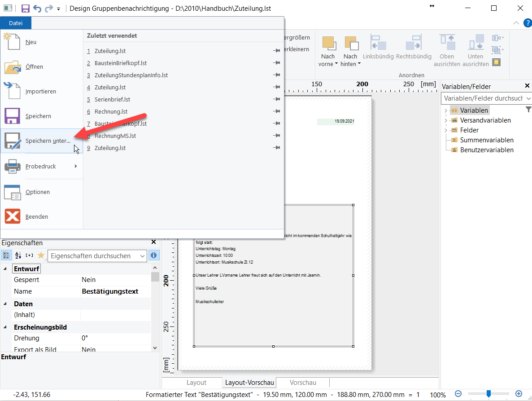Screen dimensions: 532x401
Task: Click the save icon in title bar
Action: coord(26,9)
